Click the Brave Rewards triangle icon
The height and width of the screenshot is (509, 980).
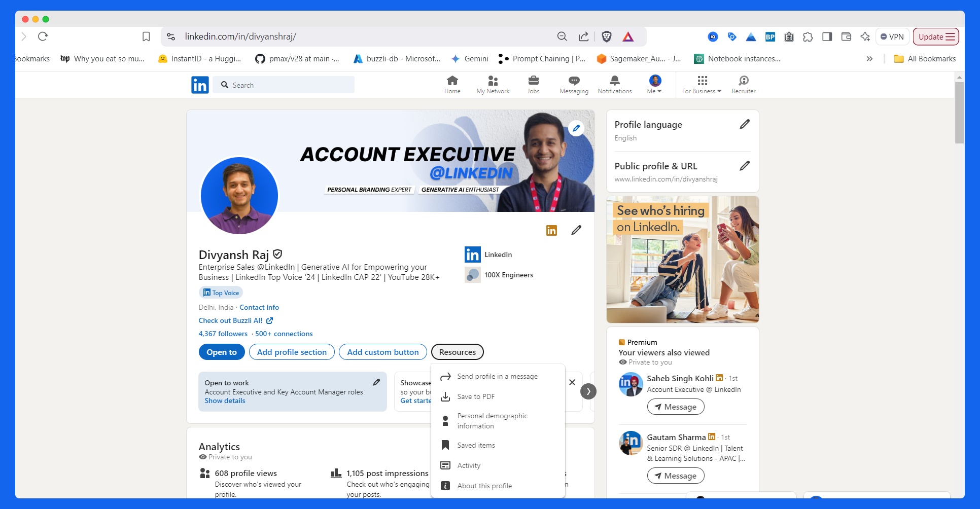(628, 37)
